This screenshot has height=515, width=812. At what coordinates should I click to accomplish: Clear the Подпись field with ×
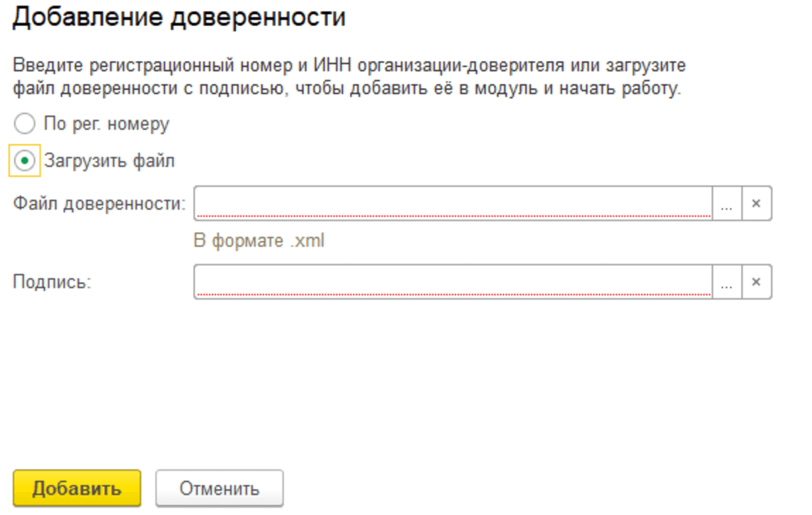[x=756, y=282]
